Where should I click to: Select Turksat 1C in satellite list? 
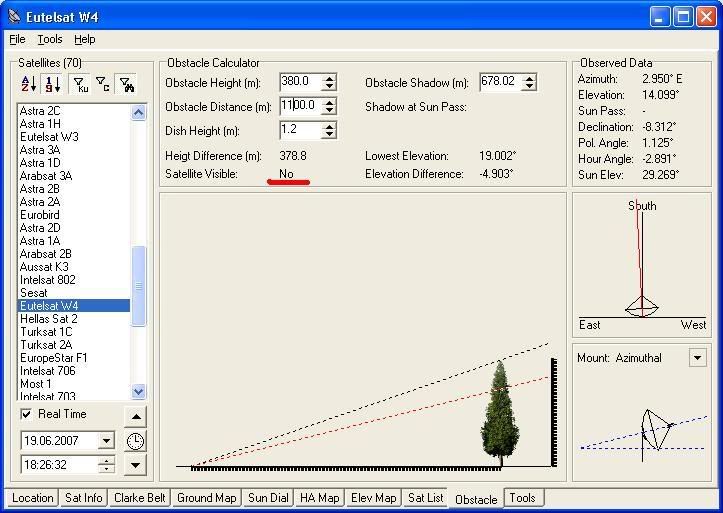click(x=74, y=332)
